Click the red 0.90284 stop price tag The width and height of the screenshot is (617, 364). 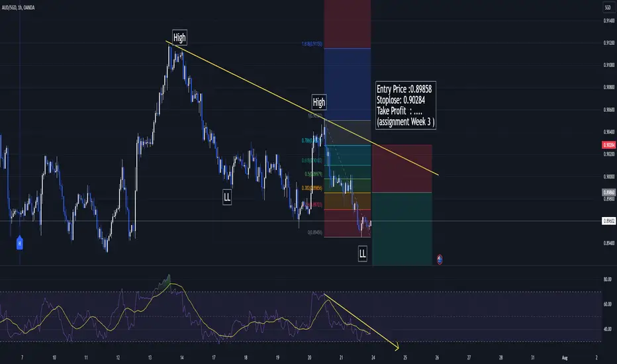(609, 145)
